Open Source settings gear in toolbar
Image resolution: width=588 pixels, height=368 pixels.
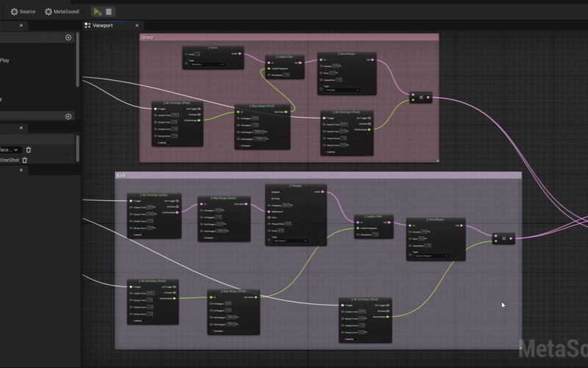[22, 12]
